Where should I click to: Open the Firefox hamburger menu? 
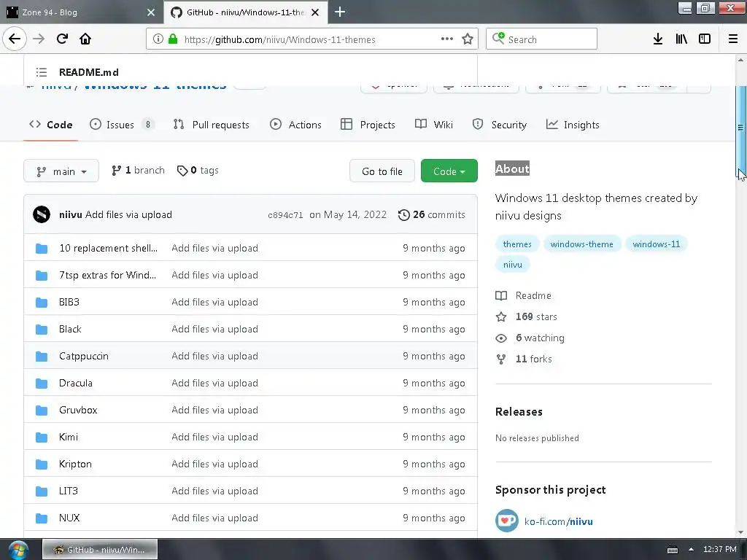click(x=733, y=39)
